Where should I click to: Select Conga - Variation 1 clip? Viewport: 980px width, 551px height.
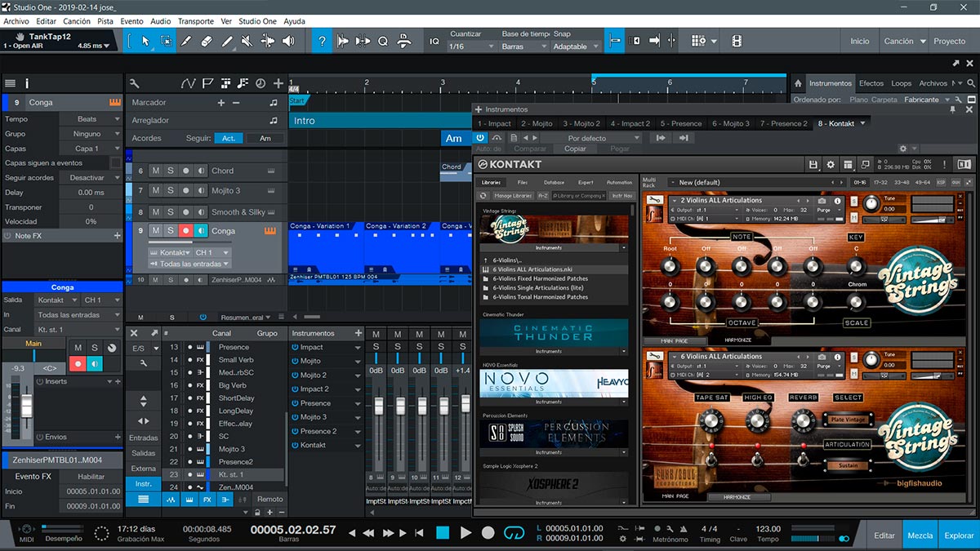tap(326, 248)
